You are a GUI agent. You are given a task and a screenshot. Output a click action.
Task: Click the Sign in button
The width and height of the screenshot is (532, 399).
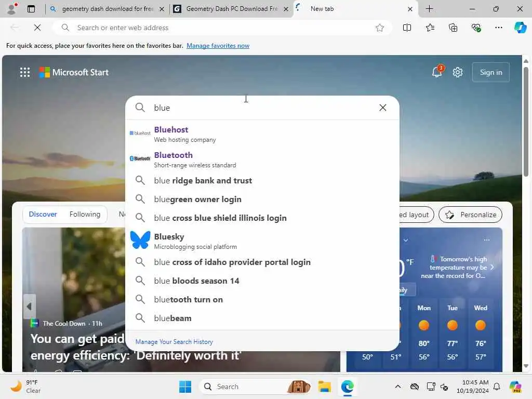(x=490, y=72)
